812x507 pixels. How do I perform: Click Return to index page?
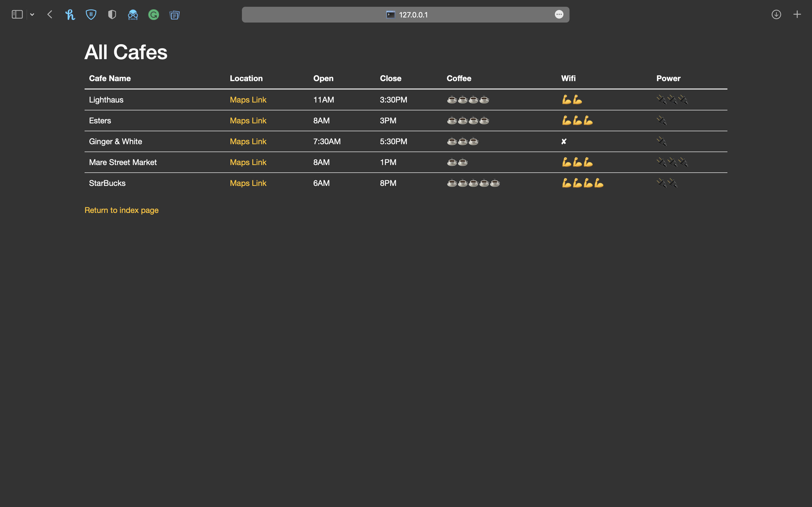[122, 210]
